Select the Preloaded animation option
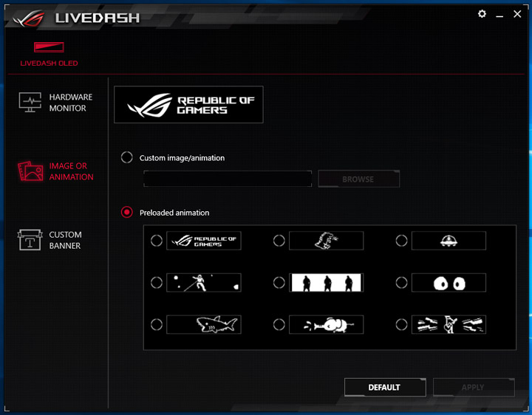532x415 pixels. 127,212
